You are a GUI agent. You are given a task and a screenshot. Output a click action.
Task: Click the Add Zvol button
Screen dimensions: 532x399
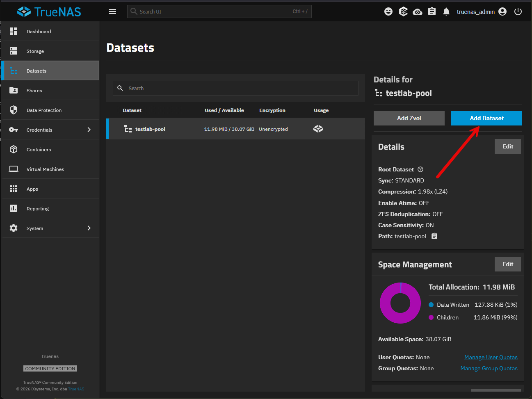click(409, 118)
